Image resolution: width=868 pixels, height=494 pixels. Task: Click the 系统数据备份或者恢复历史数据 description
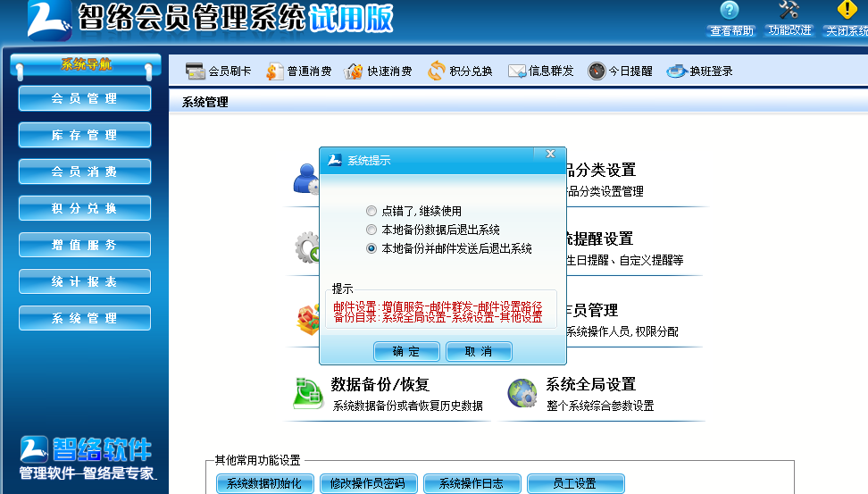click(x=407, y=406)
